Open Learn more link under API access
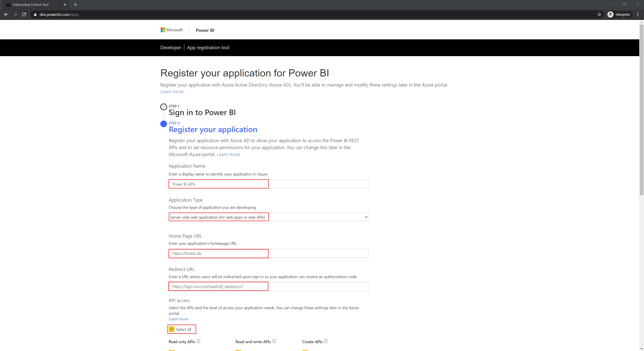Image resolution: width=644 pixels, height=351 pixels. tap(178, 319)
